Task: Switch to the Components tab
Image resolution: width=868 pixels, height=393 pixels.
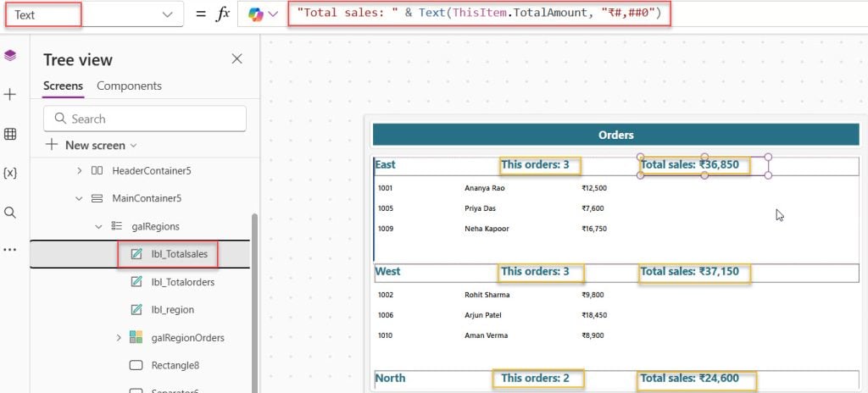Action: point(129,86)
